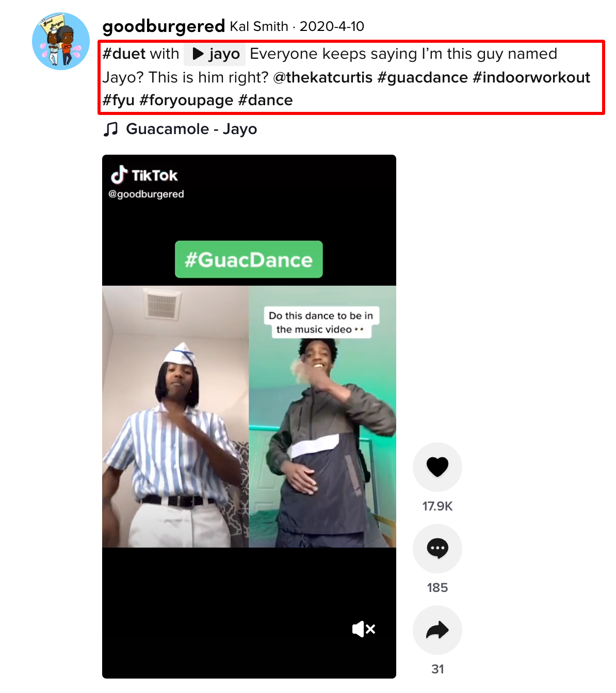Open the goodburgered username link
This screenshot has width=616, height=693.
pyautogui.click(x=164, y=26)
